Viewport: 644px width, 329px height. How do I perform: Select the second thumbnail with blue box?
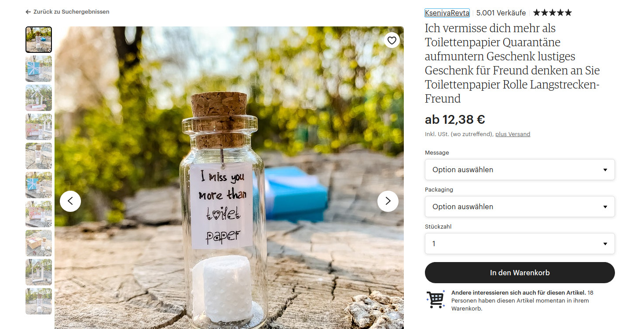click(x=39, y=69)
